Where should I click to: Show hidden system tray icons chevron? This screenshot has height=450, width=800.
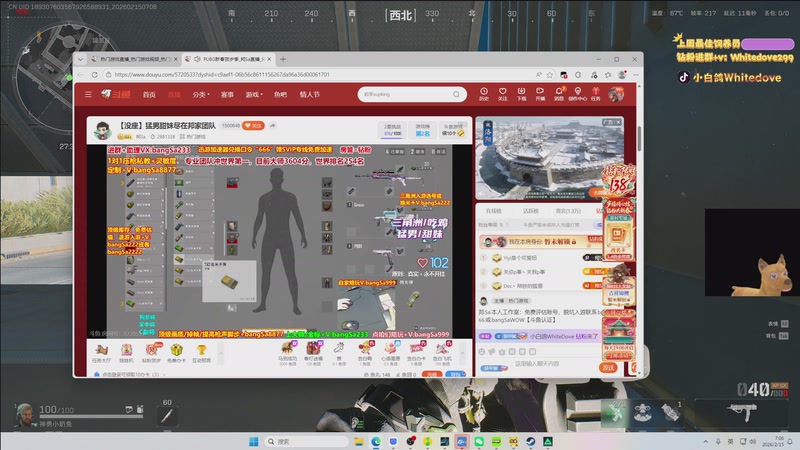tap(706, 441)
